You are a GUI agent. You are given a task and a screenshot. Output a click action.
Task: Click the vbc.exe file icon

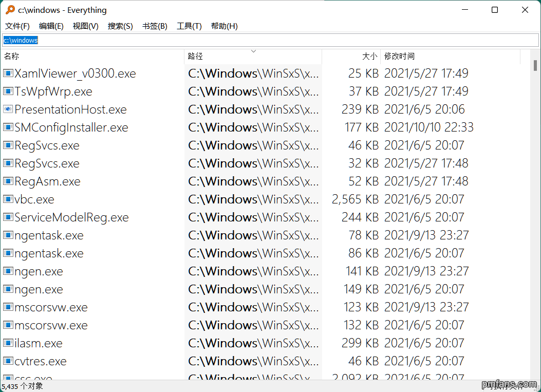point(8,199)
